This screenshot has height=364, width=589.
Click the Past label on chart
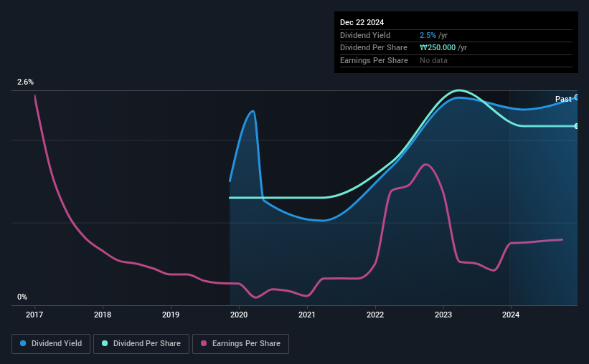coord(563,99)
